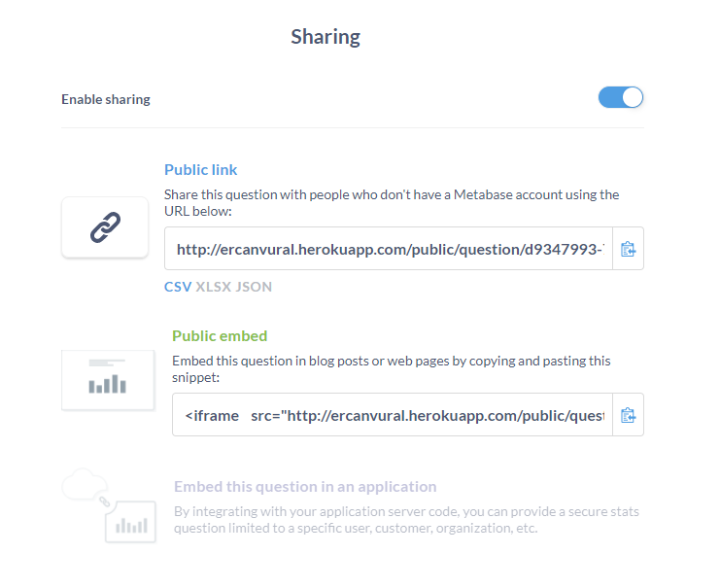Click the public question URL field

pos(389,249)
